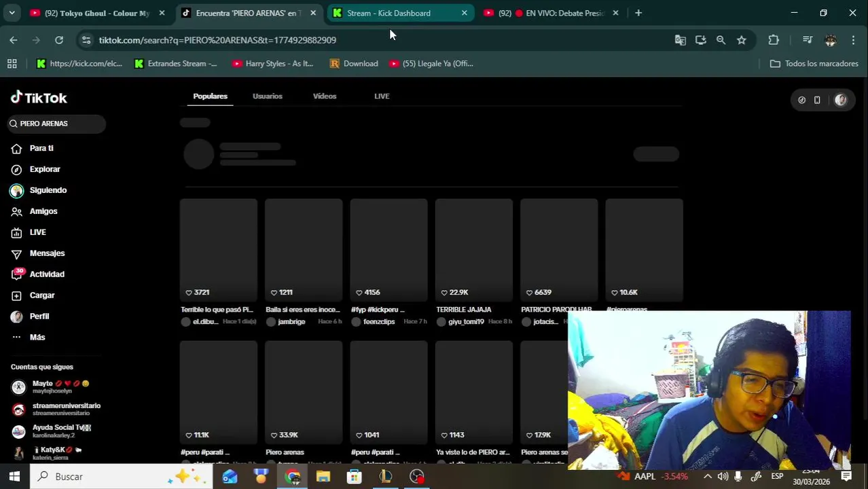868x489 pixels.
Task: Open the TikTok profile avatar menu
Action: click(x=841, y=100)
